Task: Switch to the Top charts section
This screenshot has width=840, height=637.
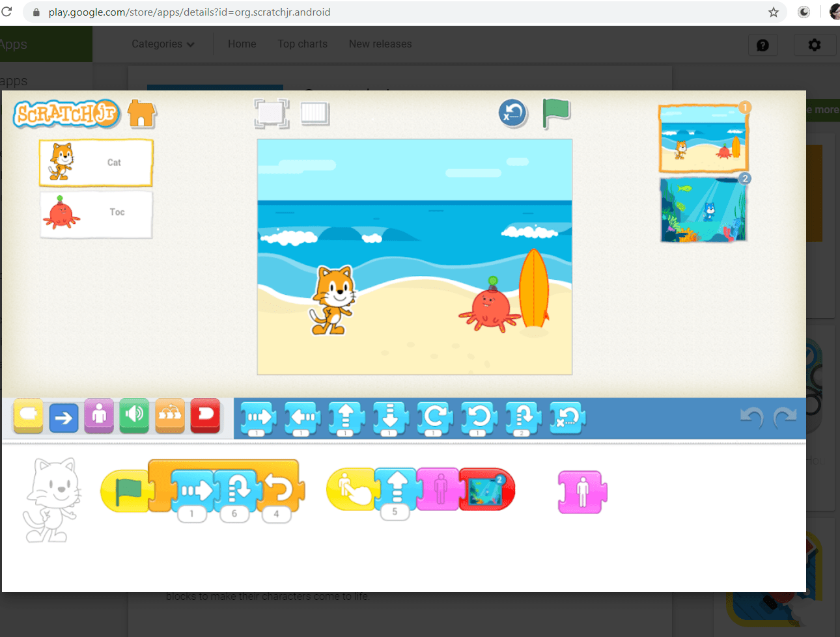Action: [302, 44]
